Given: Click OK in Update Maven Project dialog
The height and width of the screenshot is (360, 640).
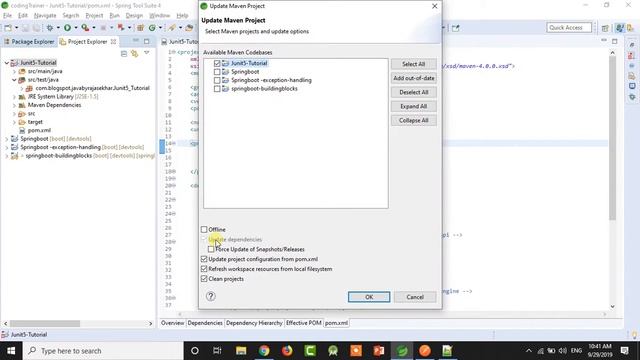Looking at the screenshot, I should [369, 297].
